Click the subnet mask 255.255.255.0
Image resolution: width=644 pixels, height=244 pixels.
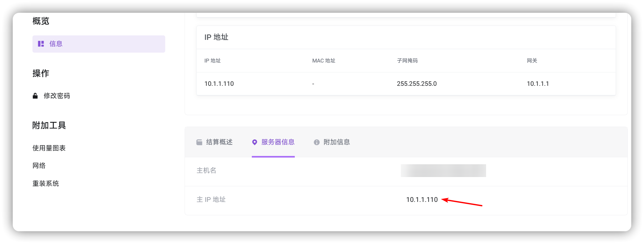417,84
